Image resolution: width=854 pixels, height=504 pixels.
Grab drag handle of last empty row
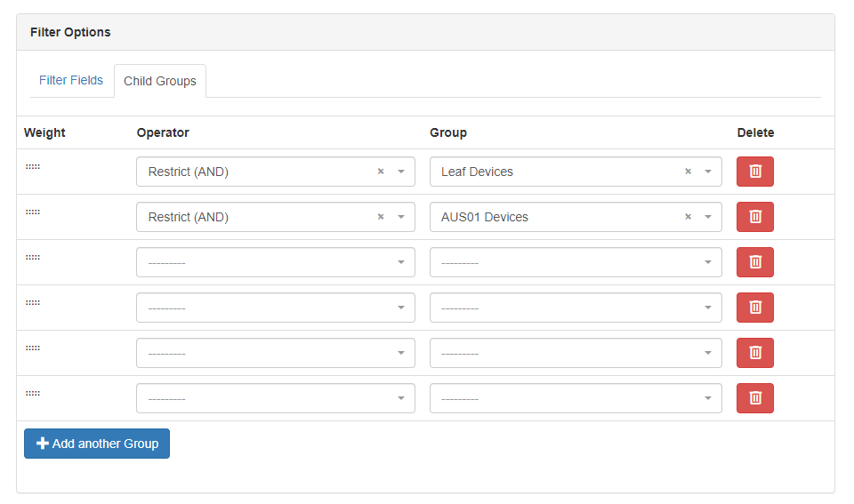pos(33,394)
